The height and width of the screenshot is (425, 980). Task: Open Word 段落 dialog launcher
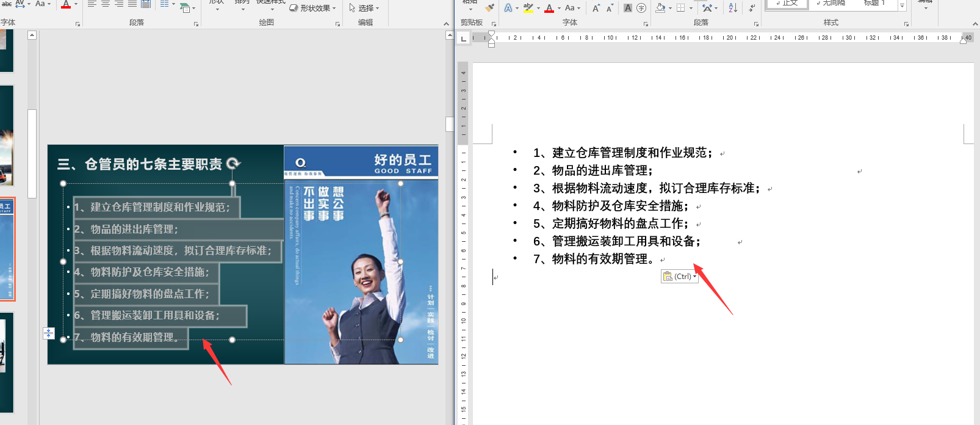tap(756, 24)
